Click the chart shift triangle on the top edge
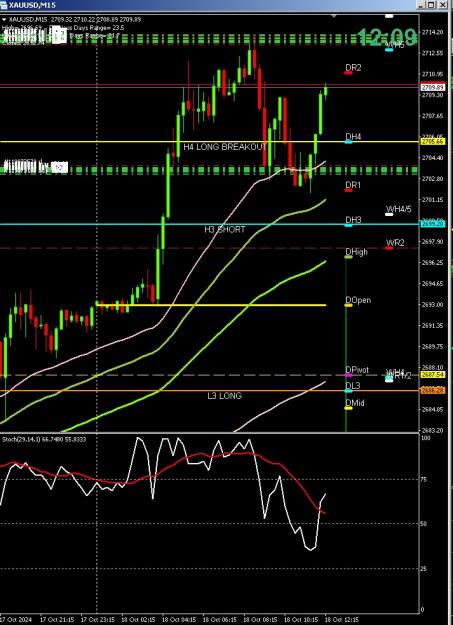Image resolution: width=453 pixels, height=625 pixels. (334, 16)
